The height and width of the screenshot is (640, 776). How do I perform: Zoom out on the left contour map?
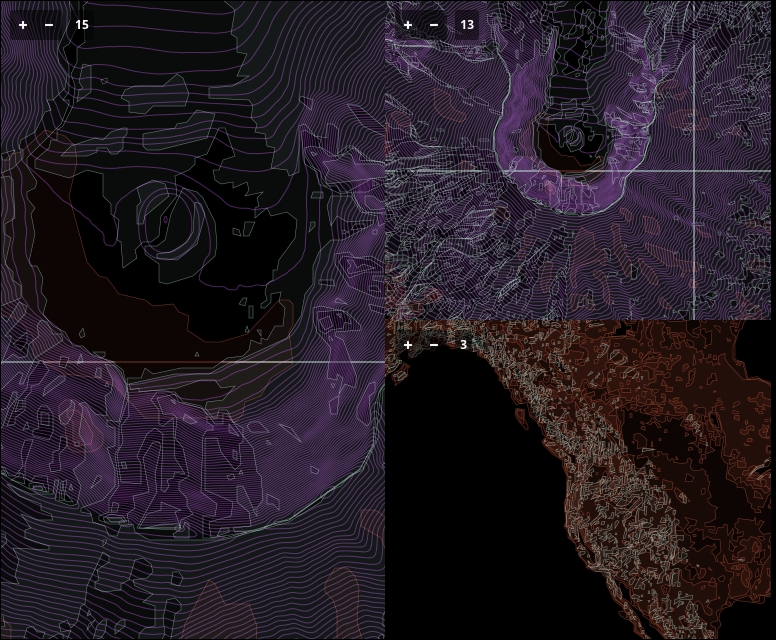click(x=49, y=24)
